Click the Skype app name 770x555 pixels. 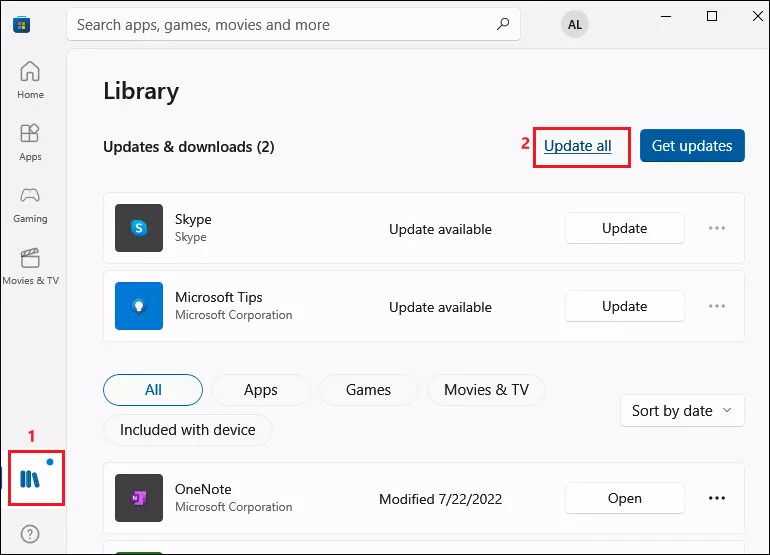pos(193,219)
